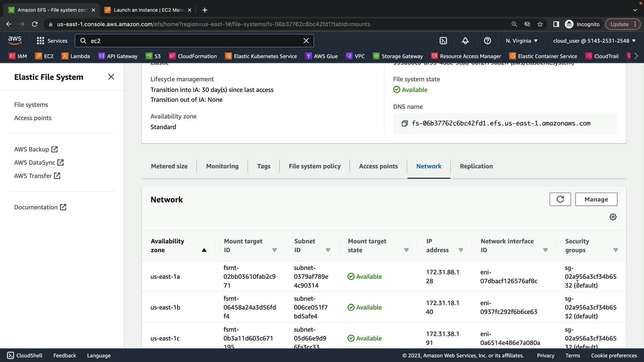Refresh the Network mount targets table
The image size is (644, 362).
pos(560,199)
